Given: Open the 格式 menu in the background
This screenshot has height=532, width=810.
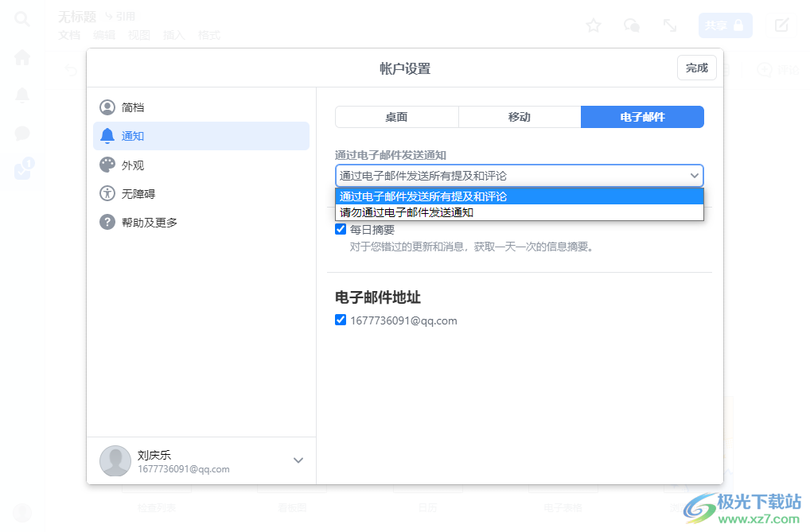Looking at the screenshot, I should [209, 35].
